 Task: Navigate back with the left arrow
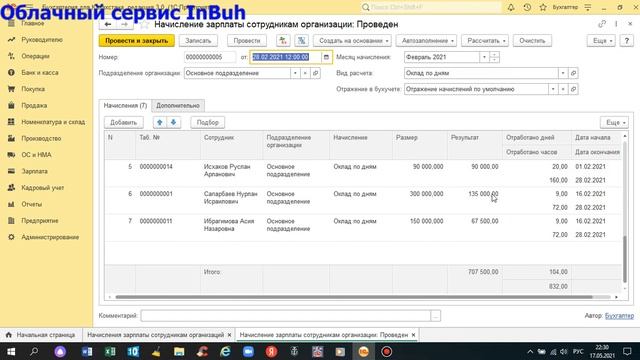pos(108,24)
